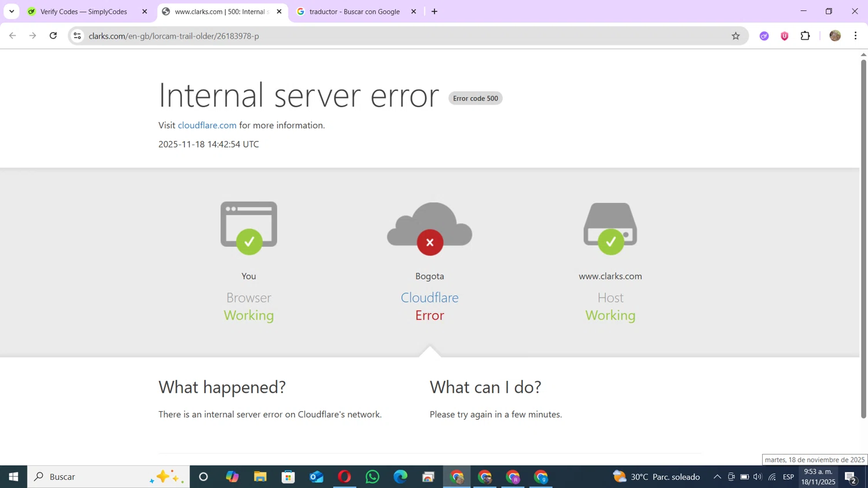Follow the blue Cloudflare status link

429,297
